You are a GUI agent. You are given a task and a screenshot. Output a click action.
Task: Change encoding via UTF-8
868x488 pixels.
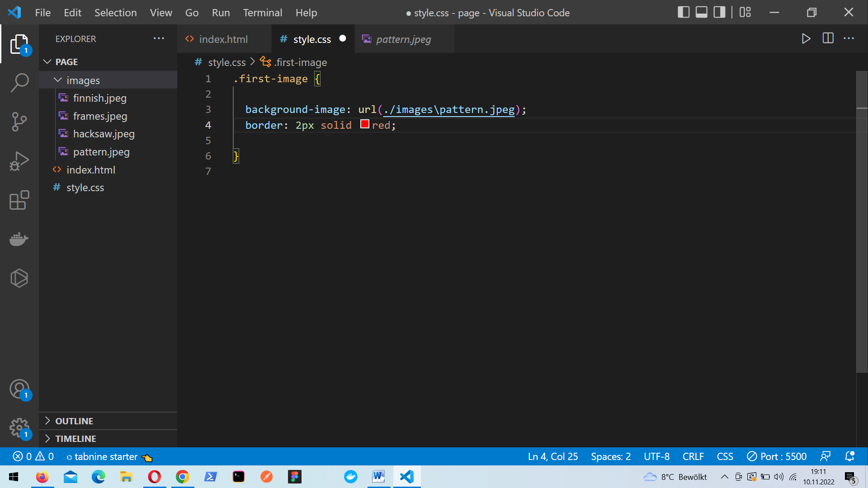tap(656, 456)
